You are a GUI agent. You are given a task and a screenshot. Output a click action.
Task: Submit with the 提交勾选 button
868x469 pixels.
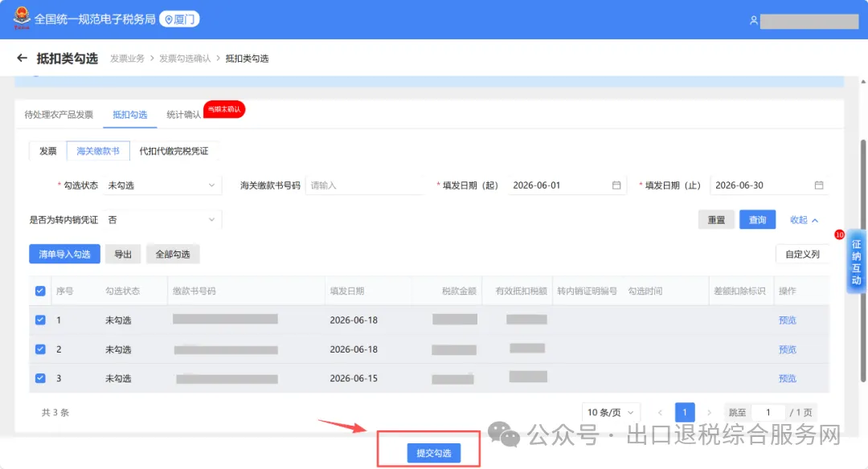pos(434,453)
